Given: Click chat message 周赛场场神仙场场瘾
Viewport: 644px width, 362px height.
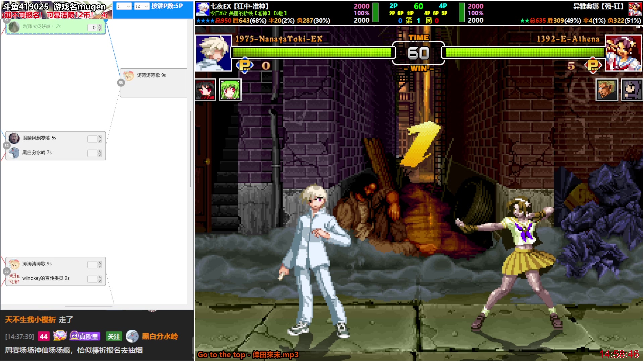Looking at the screenshot, I should 73,350.
